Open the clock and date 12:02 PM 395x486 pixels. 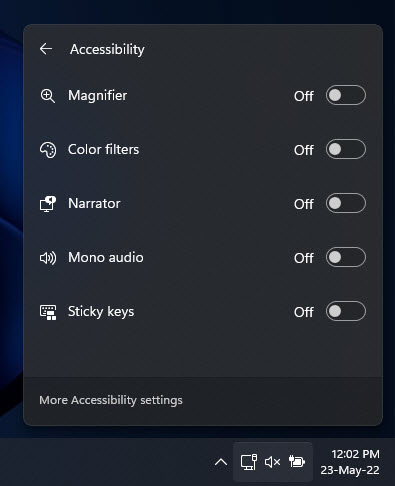(350, 462)
